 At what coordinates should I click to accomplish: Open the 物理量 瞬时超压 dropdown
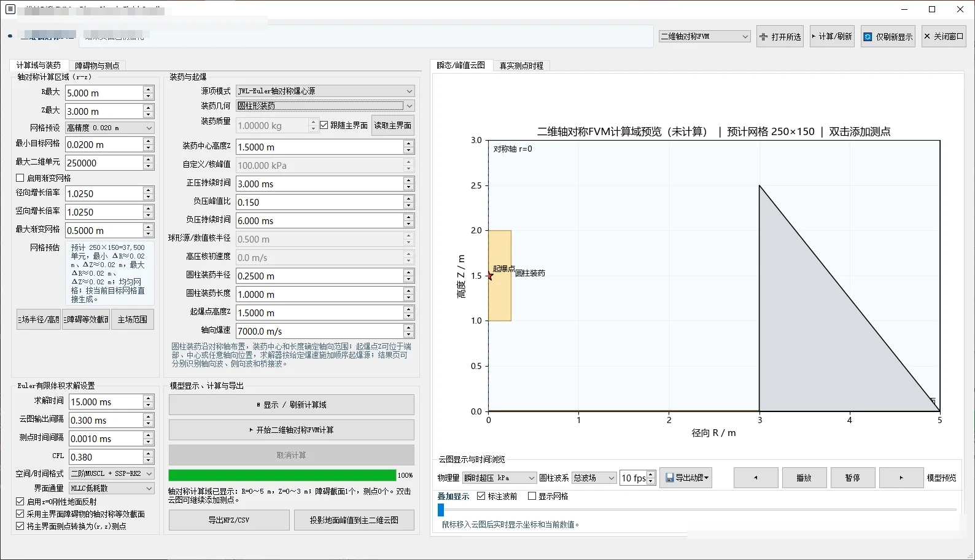pos(499,478)
